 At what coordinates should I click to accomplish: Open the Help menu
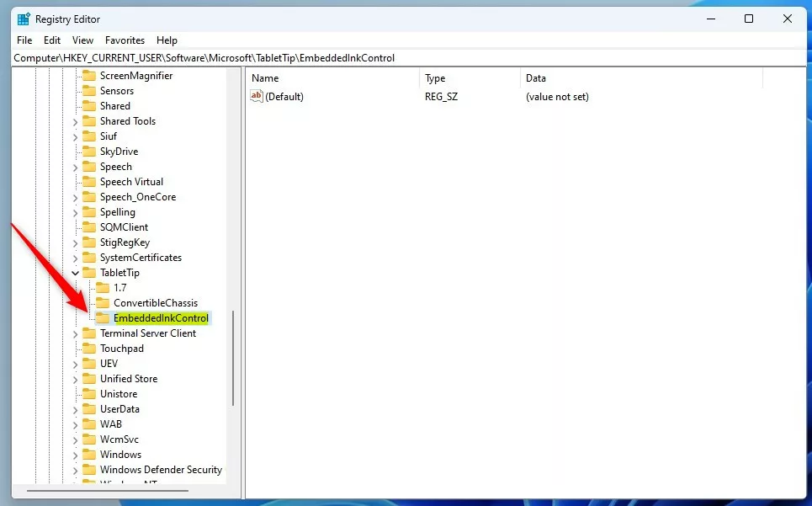[x=167, y=40]
